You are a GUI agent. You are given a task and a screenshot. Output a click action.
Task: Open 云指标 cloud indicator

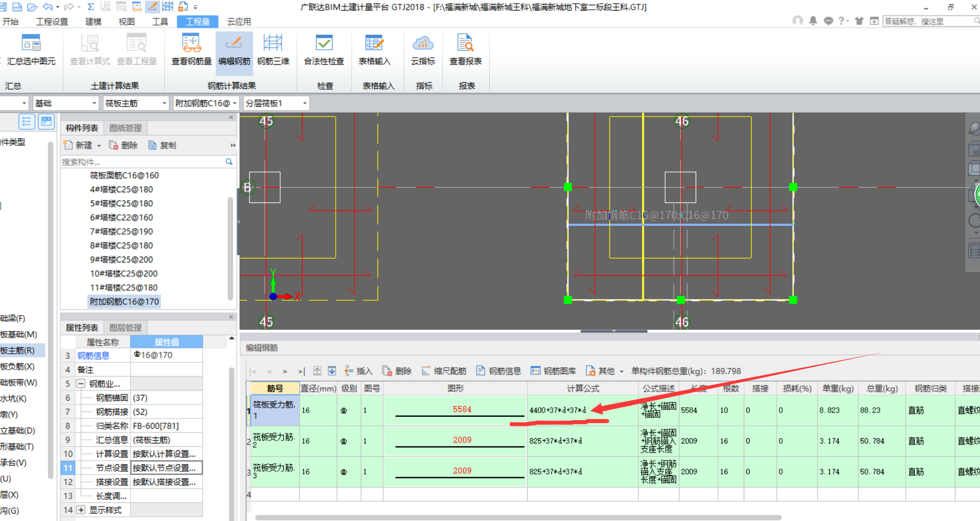(423, 49)
